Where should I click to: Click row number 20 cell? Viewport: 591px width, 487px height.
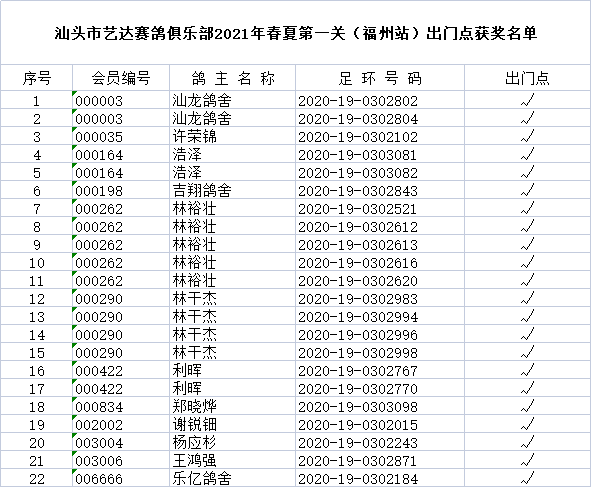[37, 442]
